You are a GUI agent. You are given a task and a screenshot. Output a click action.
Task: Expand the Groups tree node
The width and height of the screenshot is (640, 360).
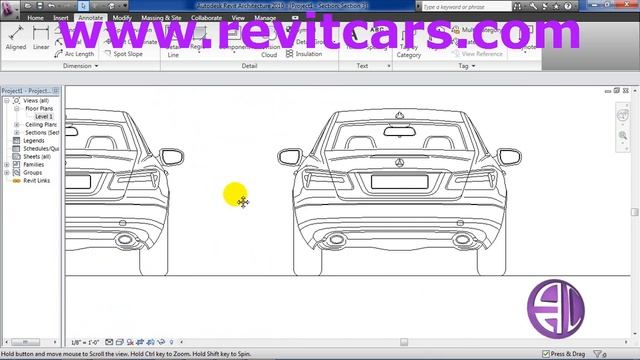tap(7, 173)
